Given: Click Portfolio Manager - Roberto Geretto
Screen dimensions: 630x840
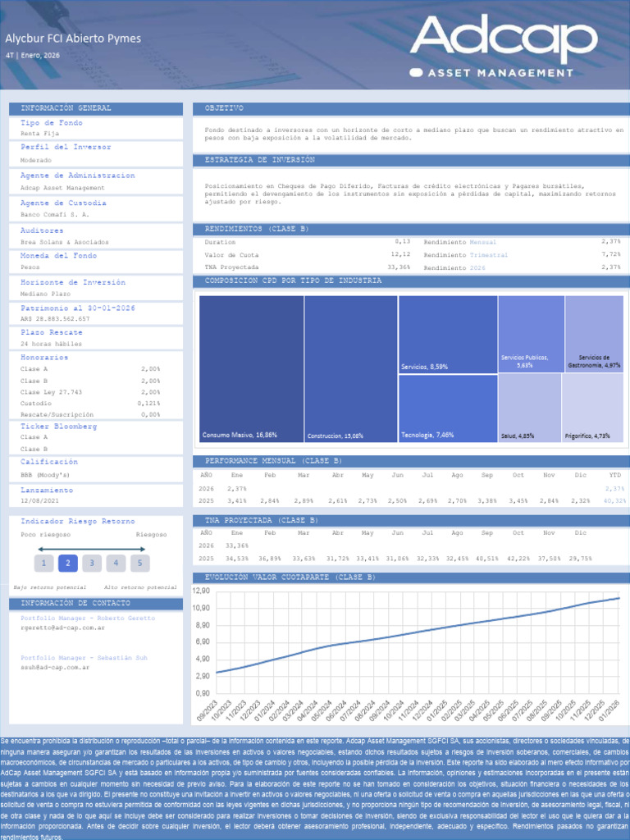Looking at the screenshot, I should 88,619.
